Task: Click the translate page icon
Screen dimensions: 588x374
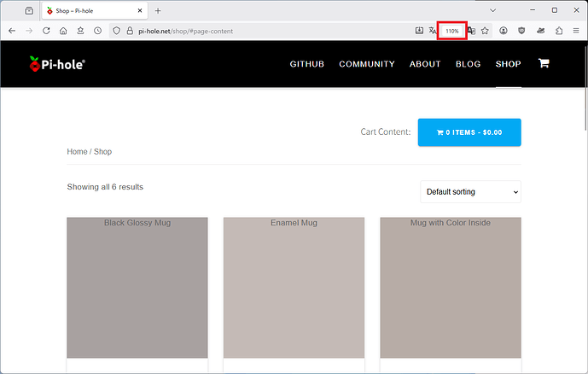Action: [x=433, y=31]
